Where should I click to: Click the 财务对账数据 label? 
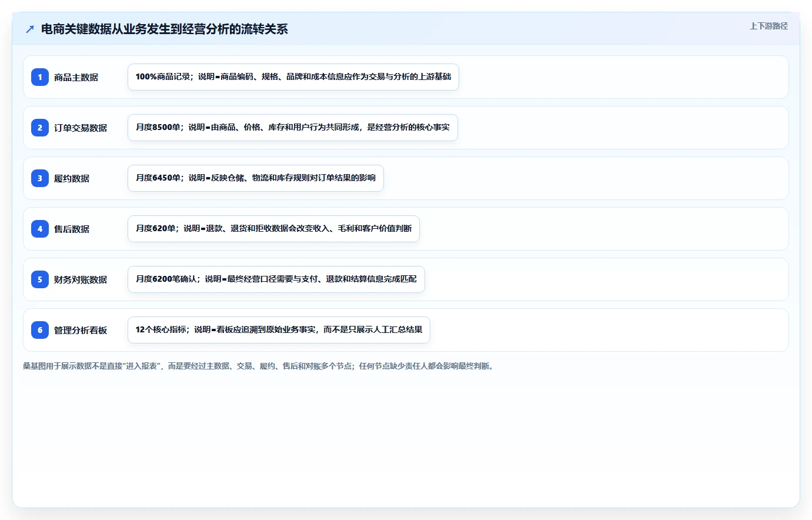click(81, 279)
